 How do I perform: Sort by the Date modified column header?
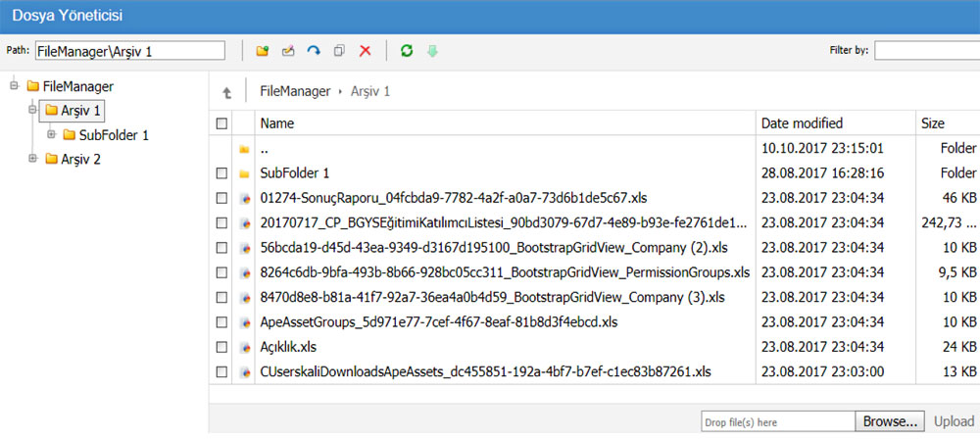[x=803, y=123]
